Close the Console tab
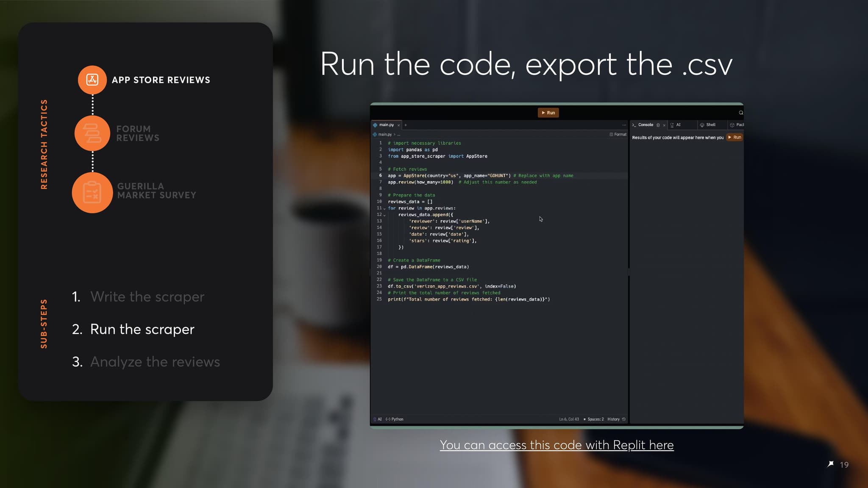Screen dimensions: 868x488 [664, 125]
